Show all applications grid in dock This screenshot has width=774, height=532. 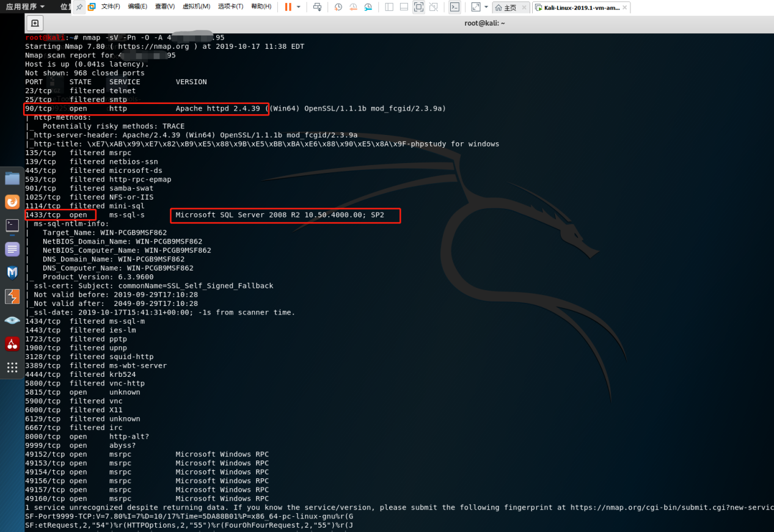(x=12, y=367)
